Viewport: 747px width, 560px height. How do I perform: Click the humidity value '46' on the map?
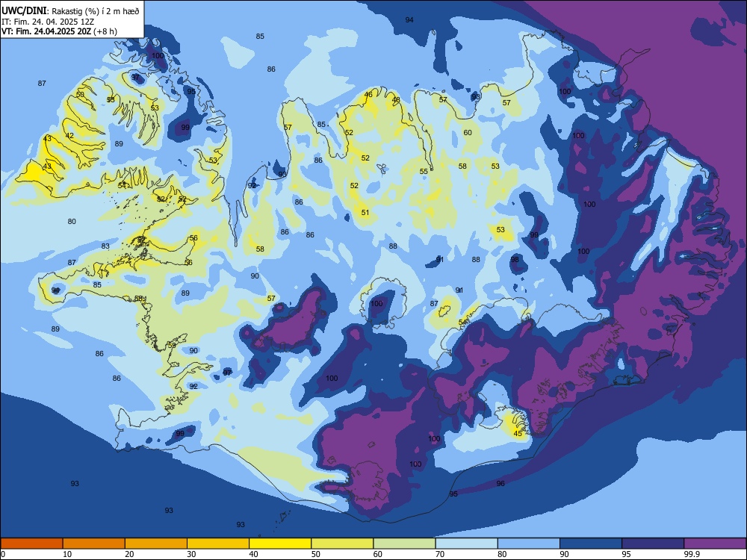point(368,94)
